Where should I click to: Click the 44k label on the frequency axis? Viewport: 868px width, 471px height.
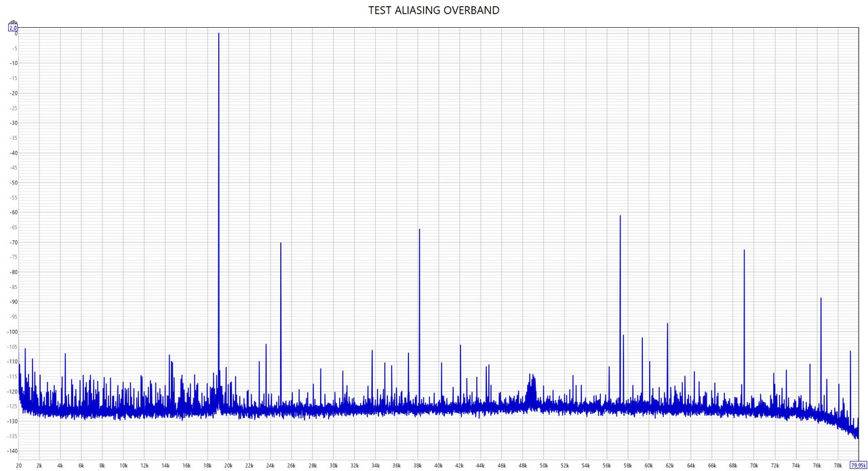481,466
